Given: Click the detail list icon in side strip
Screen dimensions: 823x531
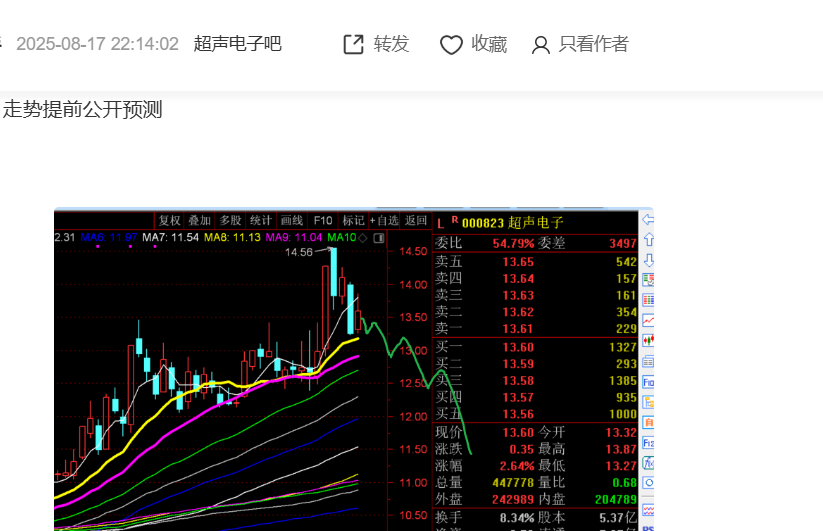Looking at the screenshot, I should pyautogui.click(x=648, y=362).
